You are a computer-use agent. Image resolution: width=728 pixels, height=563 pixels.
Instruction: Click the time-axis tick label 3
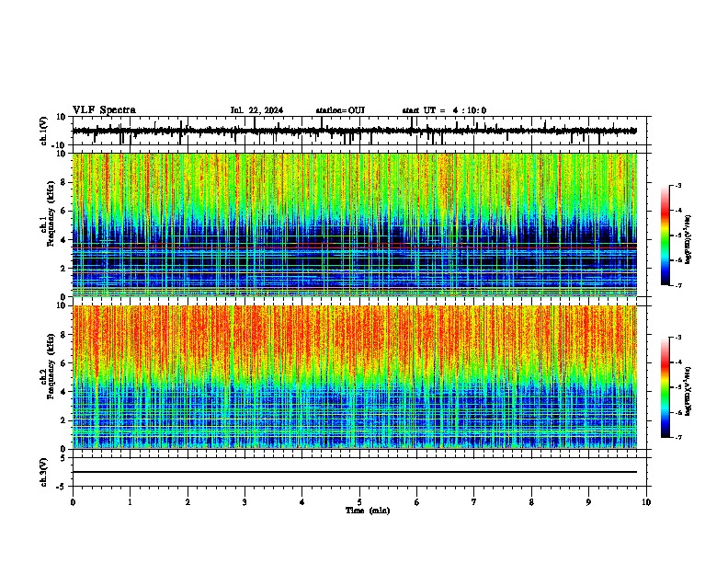pyautogui.click(x=245, y=502)
